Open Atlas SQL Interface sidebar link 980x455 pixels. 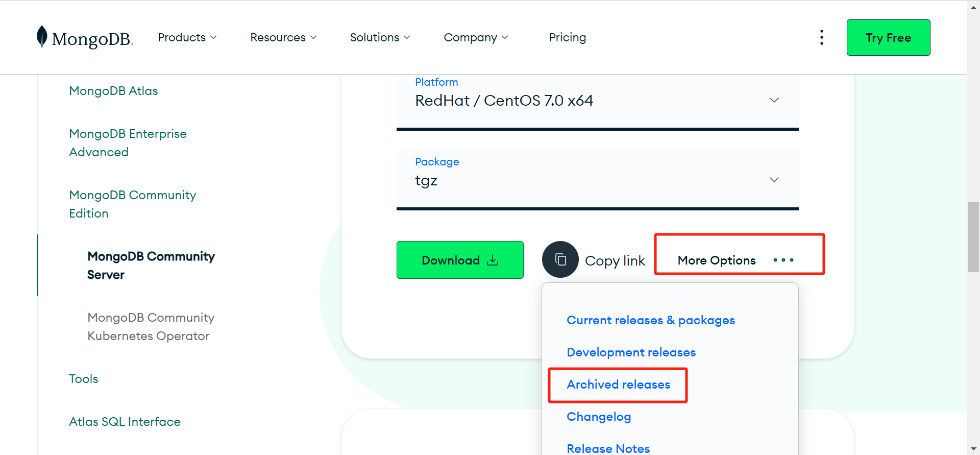click(125, 422)
